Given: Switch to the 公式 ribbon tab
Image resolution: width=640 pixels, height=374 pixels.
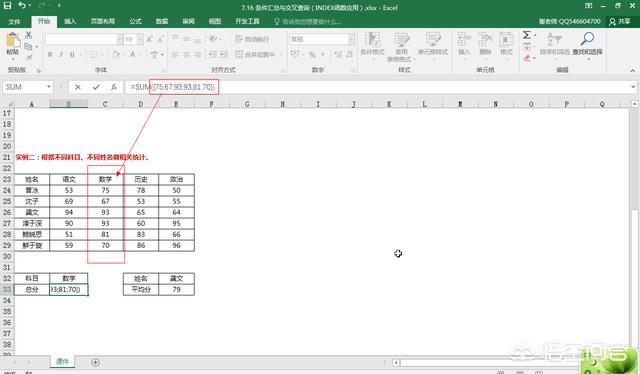Looking at the screenshot, I should point(135,21).
